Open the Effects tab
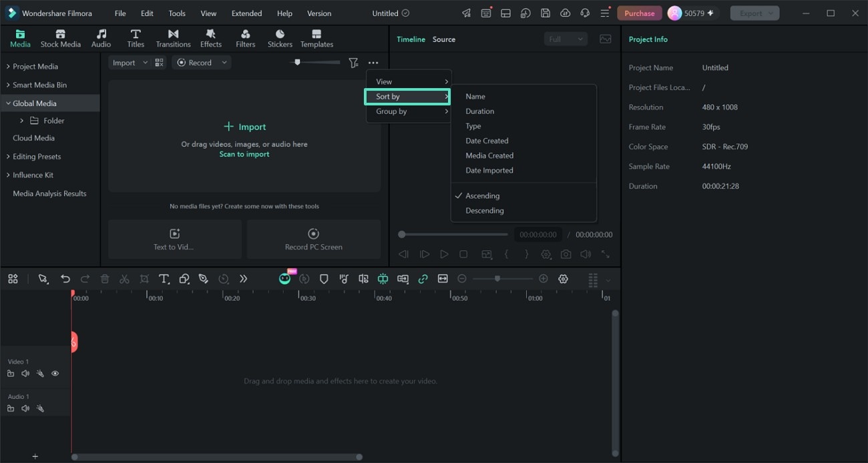This screenshot has height=463, width=868. coord(210,39)
